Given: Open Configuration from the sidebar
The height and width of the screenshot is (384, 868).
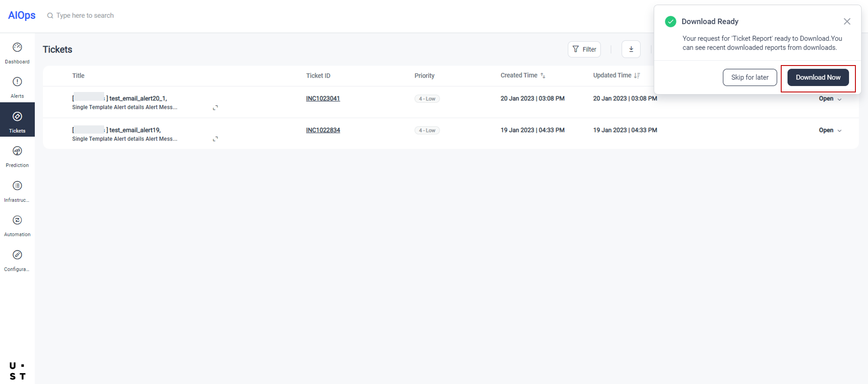Looking at the screenshot, I should click(17, 260).
